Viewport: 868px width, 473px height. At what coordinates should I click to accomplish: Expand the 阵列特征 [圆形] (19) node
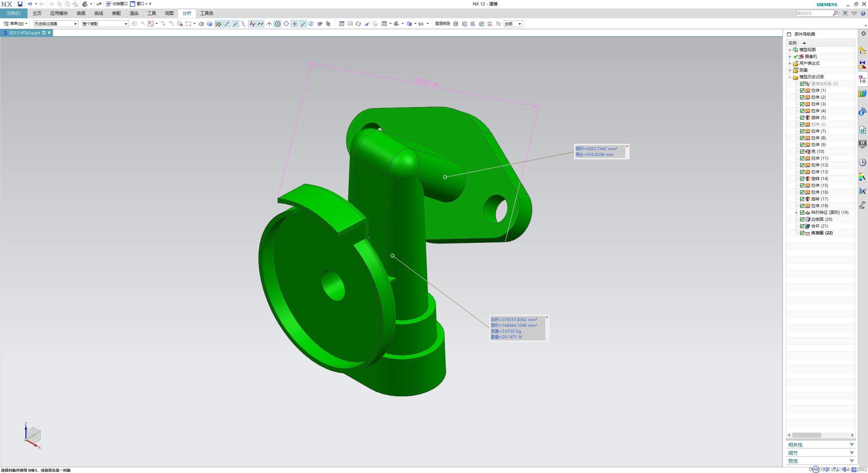point(796,213)
